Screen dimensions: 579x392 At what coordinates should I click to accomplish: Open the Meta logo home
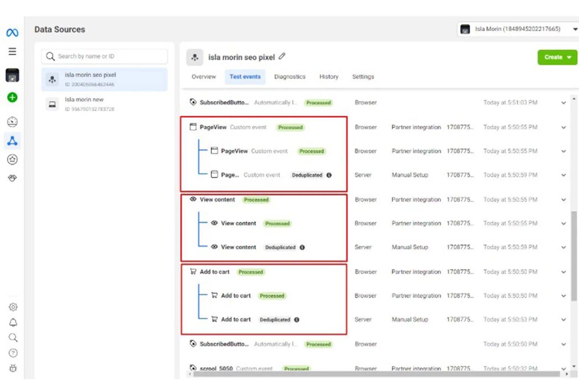tap(12, 33)
